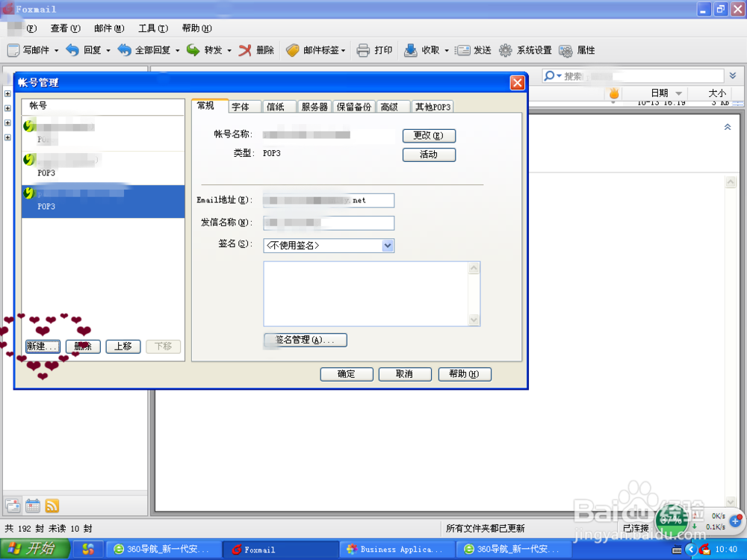The height and width of the screenshot is (560, 747).
Task: Expand the 全部回复 dropdown arrow
Action: coord(177,50)
